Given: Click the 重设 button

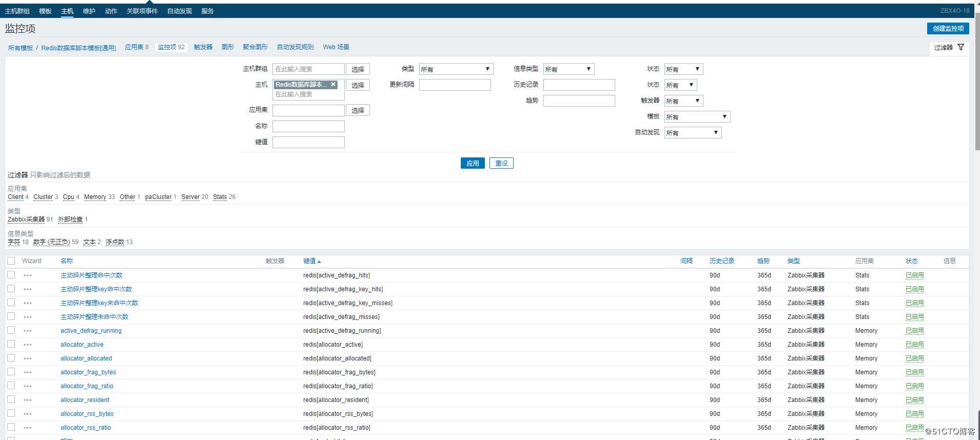Looking at the screenshot, I should 501,163.
